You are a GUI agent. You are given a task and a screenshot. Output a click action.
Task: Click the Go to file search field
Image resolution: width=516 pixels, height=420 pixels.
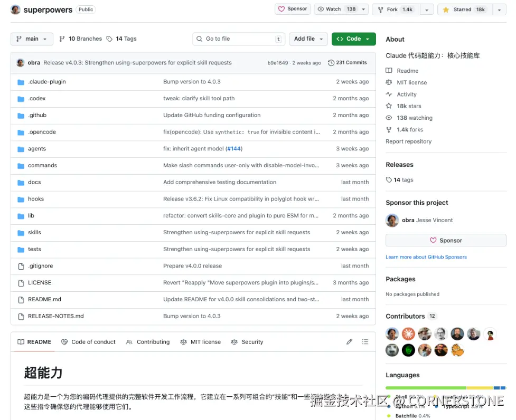pos(239,39)
